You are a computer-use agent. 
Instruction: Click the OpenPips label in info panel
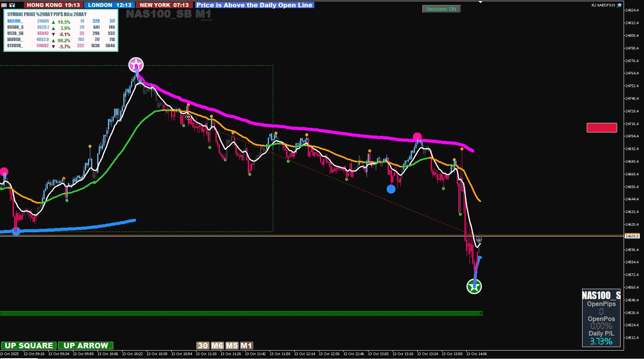pyautogui.click(x=601, y=304)
